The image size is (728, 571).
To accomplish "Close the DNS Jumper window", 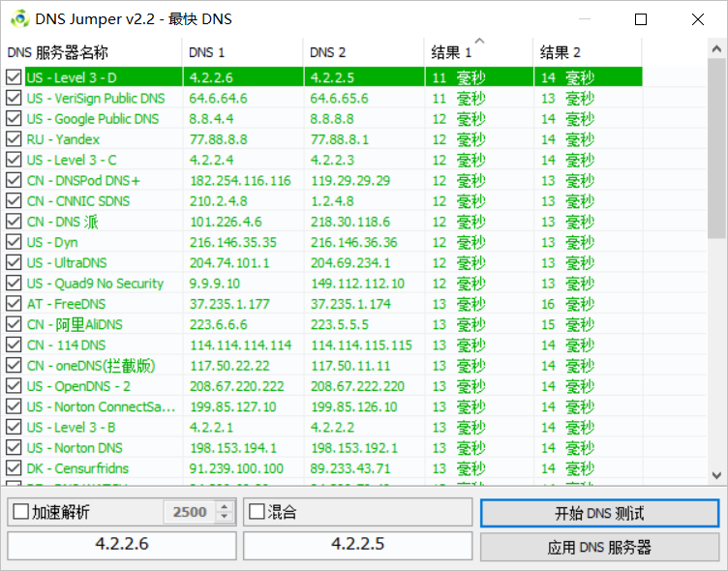I will pyautogui.click(x=698, y=19).
